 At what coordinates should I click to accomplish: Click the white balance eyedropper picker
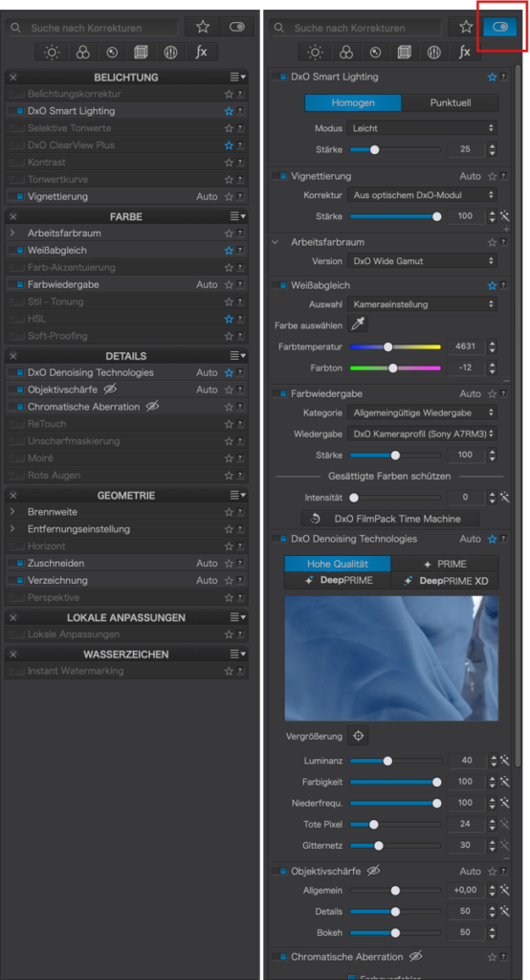(x=358, y=325)
